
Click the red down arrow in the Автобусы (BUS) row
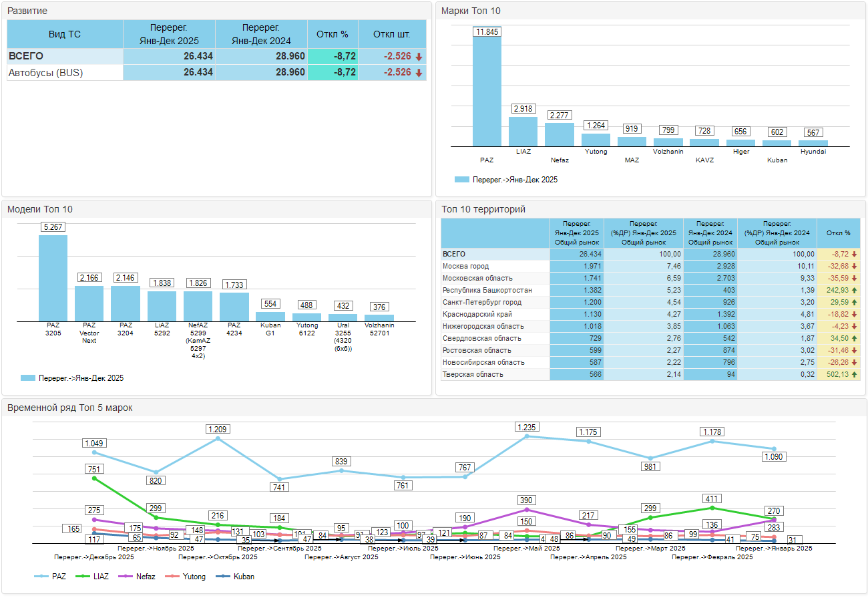419,73
